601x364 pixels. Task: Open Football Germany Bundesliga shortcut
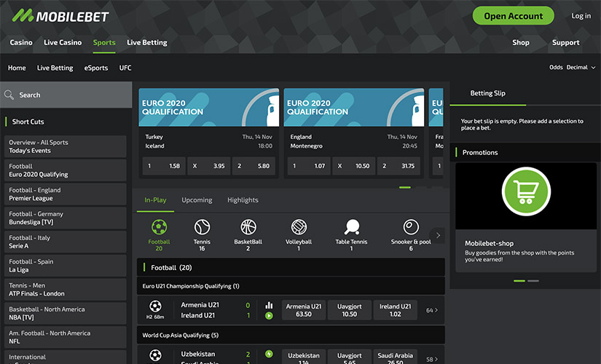pyautogui.click(x=65, y=218)
